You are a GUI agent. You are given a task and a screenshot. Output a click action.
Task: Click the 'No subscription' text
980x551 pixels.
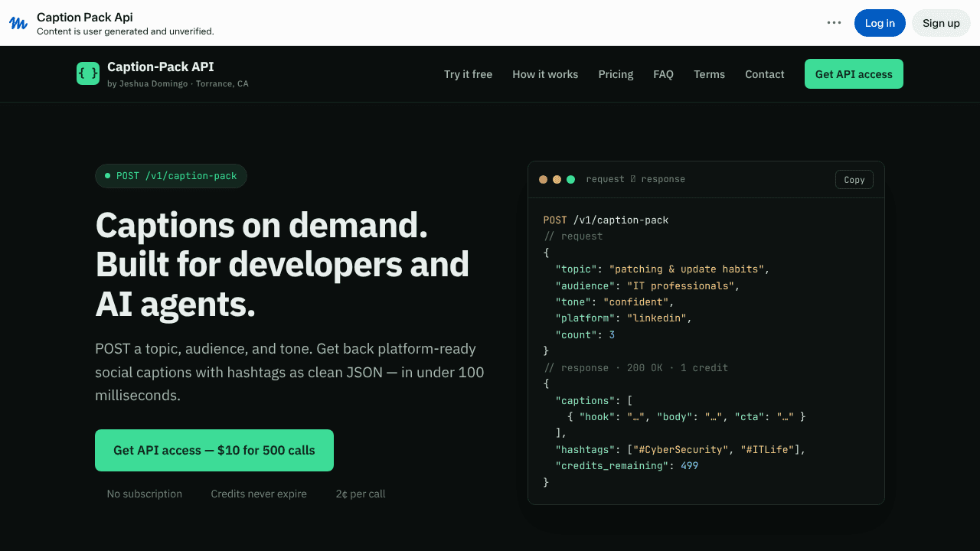[x=145, y=494]
